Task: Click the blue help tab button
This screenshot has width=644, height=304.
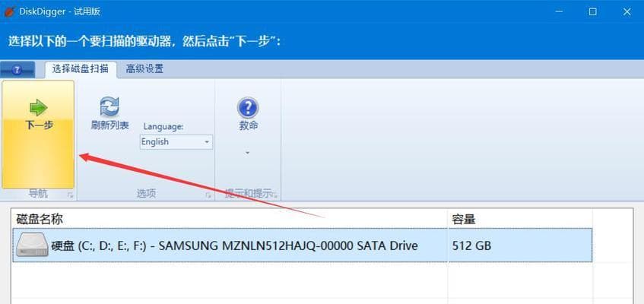Action: [17, 70]
